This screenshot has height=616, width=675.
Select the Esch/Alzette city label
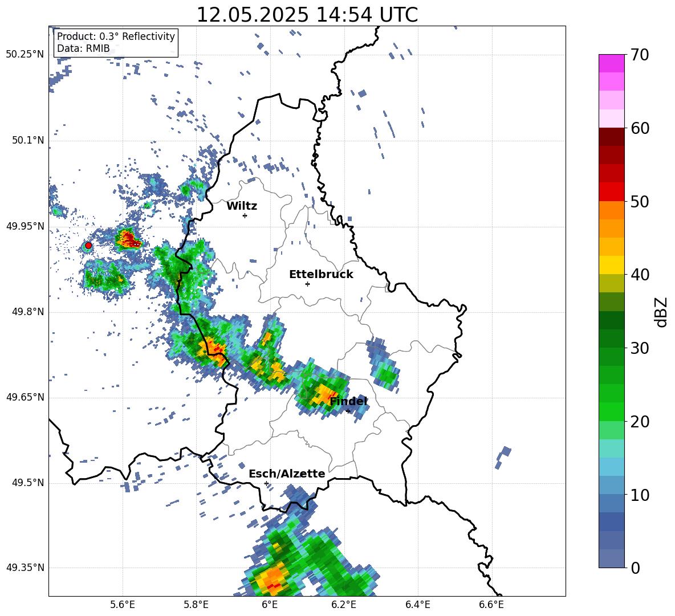[287, 474]
